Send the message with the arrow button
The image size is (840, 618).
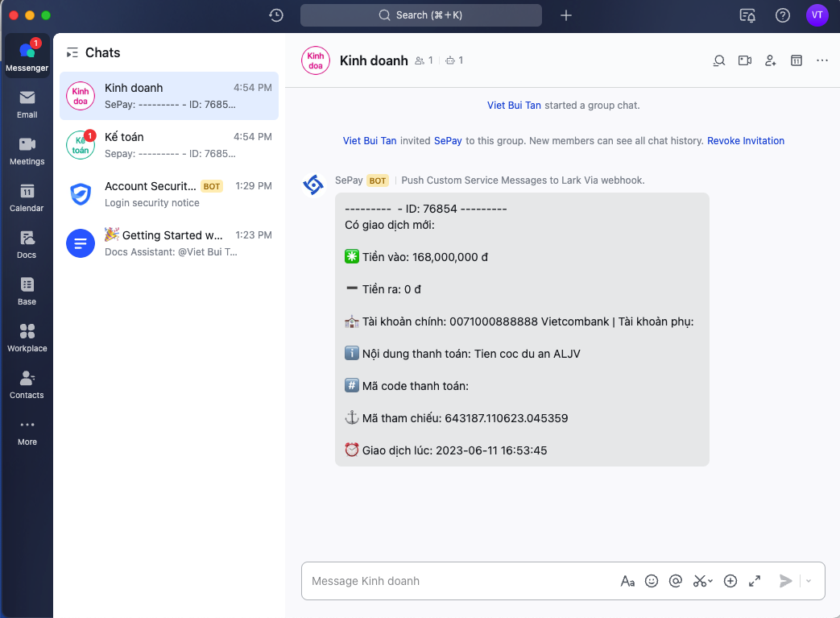coord(785,581)
